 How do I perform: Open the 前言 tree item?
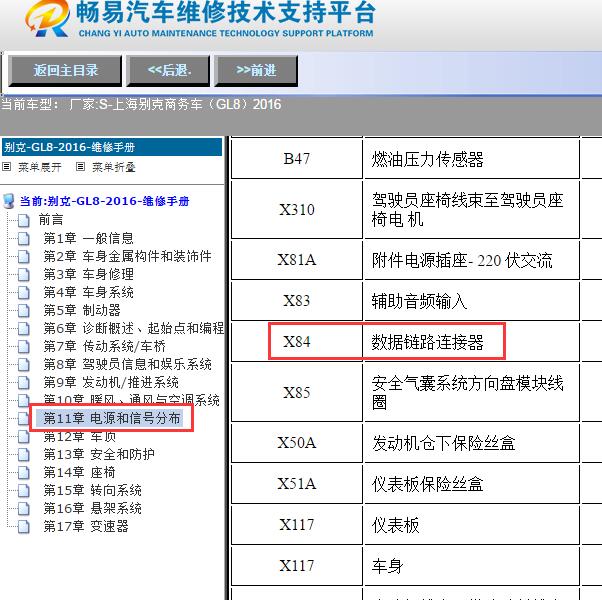[51, 220]
